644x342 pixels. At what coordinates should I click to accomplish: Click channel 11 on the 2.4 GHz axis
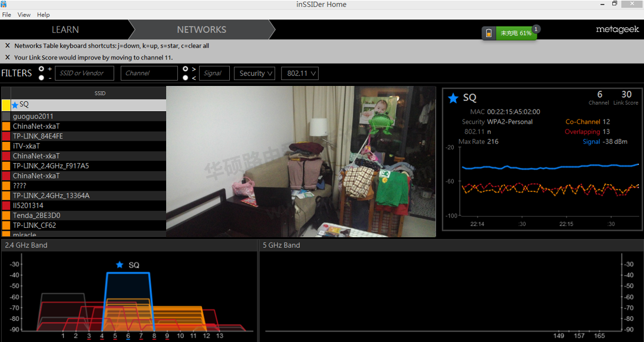click(193, 336)
